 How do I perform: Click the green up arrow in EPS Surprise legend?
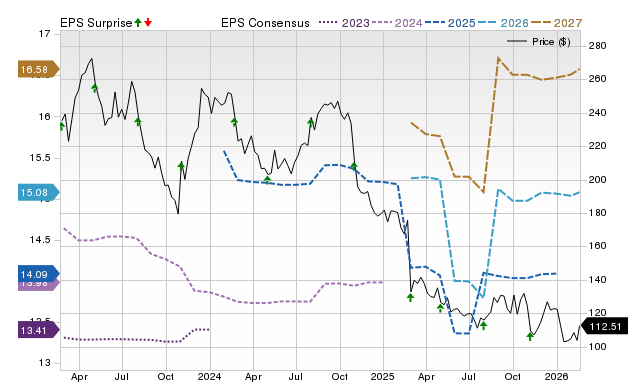coord(138,23)
